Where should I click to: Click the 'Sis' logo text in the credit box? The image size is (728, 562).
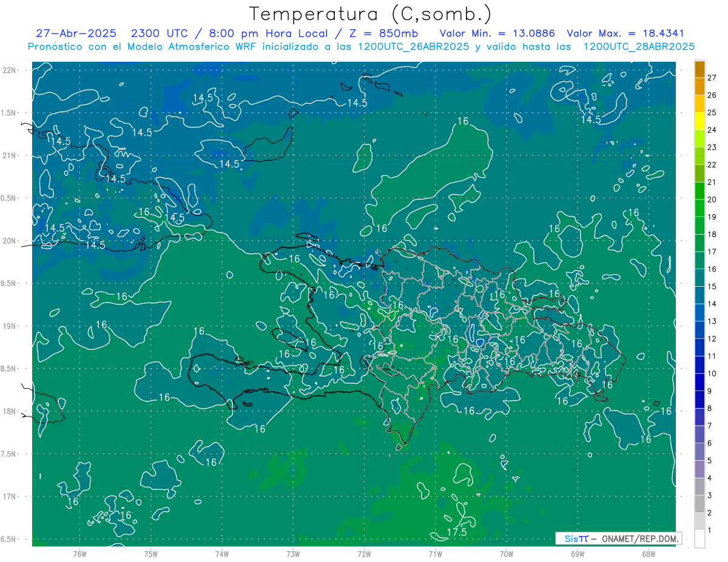pyautogui.click(x=571, y=538)
